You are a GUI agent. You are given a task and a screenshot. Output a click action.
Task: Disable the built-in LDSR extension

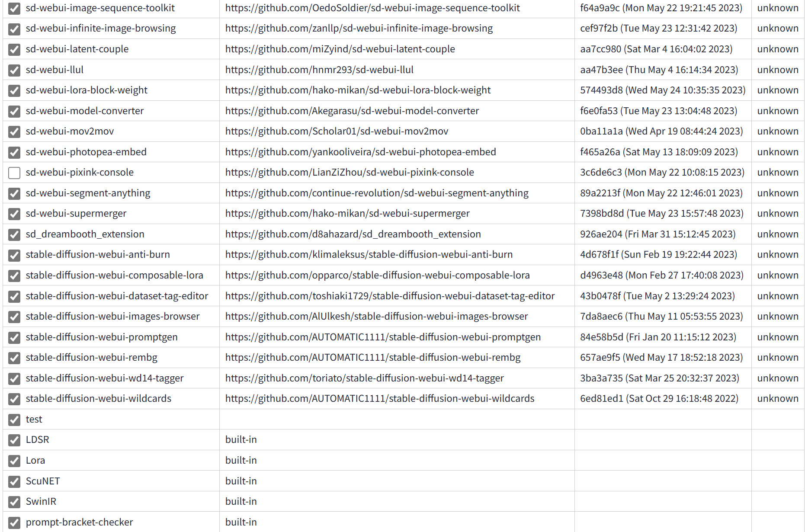click(x=14, y=440)
